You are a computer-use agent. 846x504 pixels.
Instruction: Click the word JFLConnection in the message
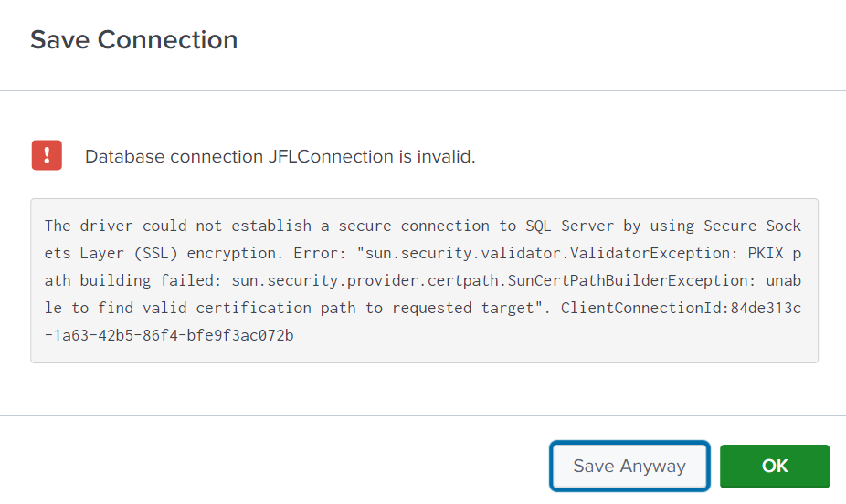pos(330,157)
